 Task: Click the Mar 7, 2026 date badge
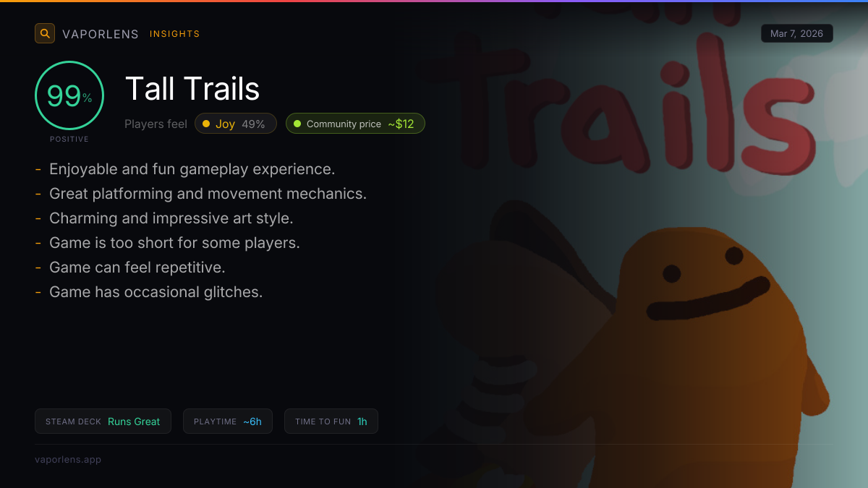click(x=797, y=33)
